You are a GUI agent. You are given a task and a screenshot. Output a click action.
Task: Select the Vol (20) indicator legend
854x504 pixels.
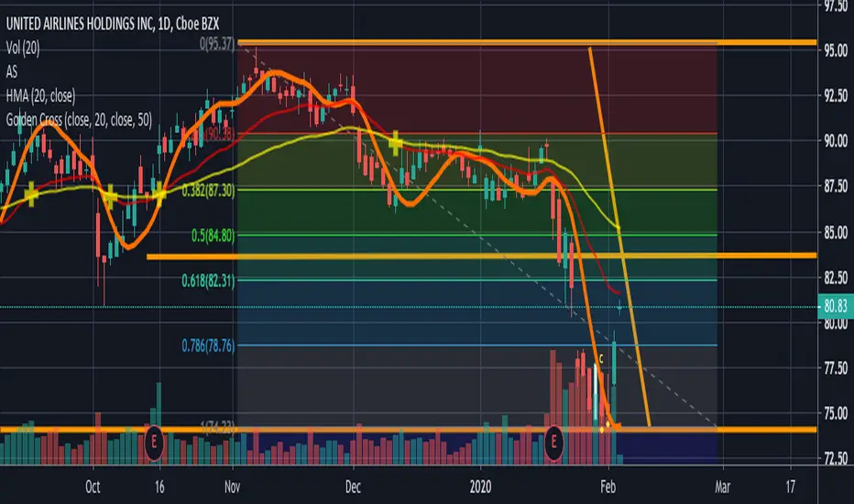coord(23,48)
